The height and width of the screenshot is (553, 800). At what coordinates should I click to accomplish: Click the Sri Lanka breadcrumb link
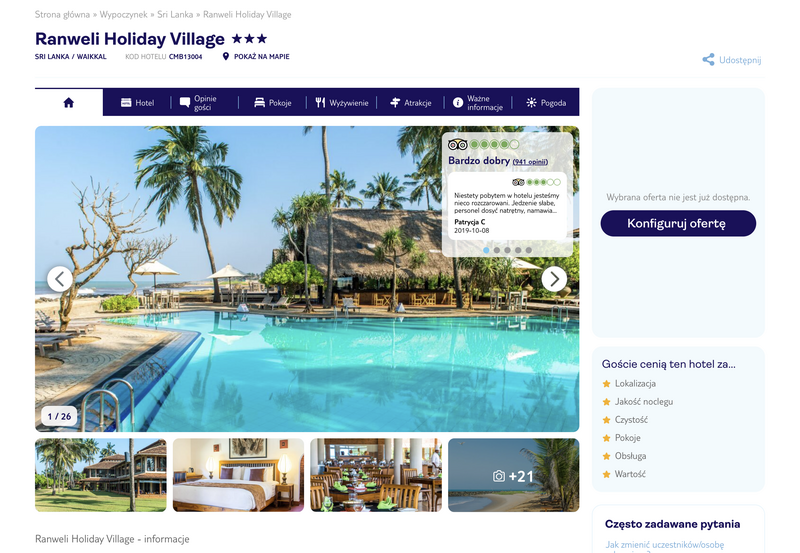pos(175,14)
